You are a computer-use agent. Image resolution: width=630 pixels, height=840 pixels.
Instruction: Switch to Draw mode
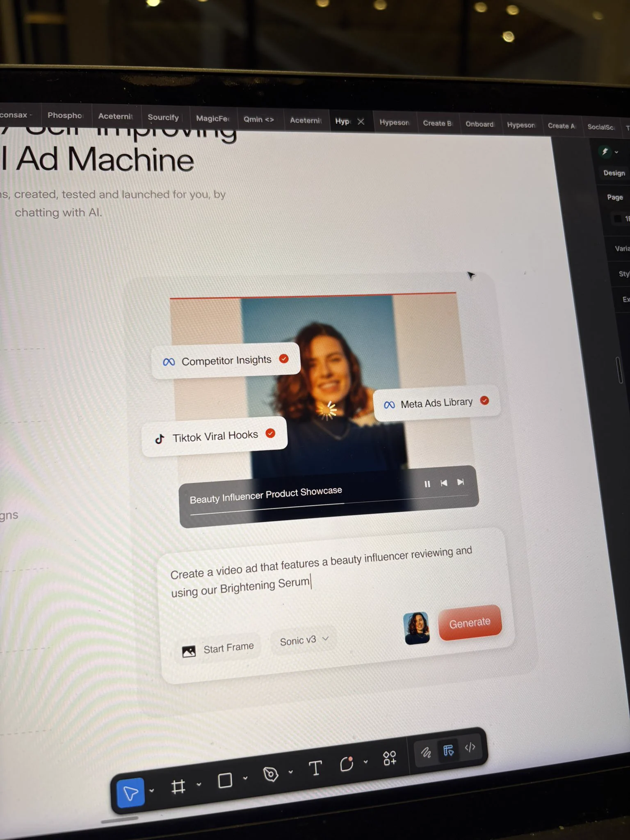[x=426, y=753]
